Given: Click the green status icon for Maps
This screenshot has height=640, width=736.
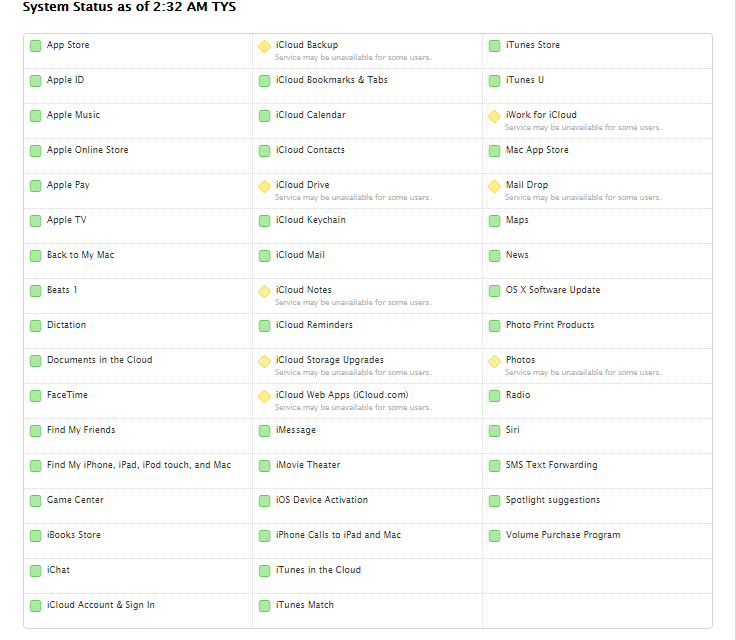Looking at the screenshot, I should point(494,221).
